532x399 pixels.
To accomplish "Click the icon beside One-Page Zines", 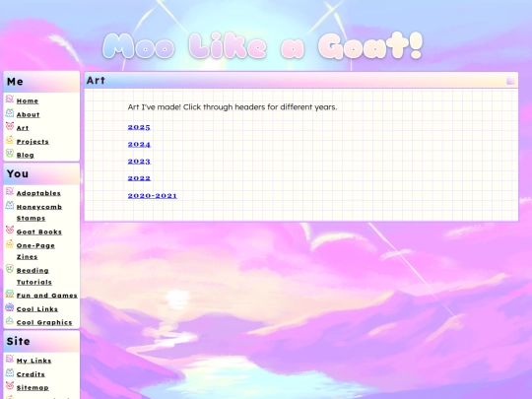I will [x=10, y=244].
